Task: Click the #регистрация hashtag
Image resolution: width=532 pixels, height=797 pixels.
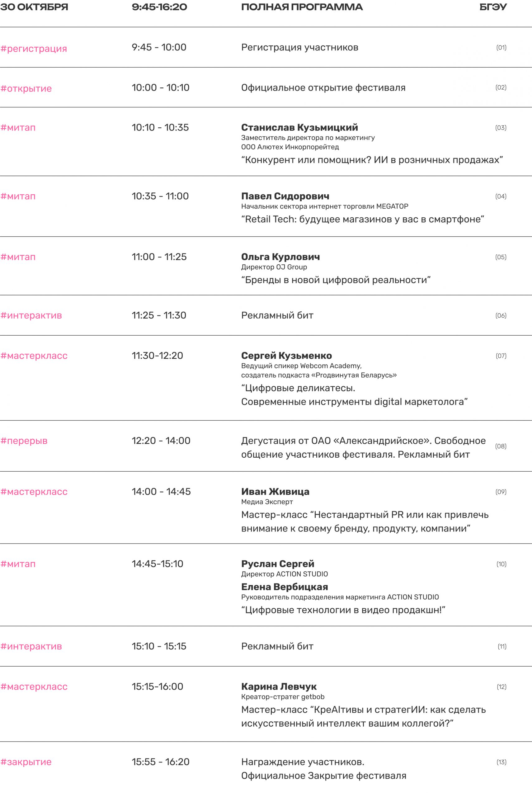Action: pyautogui.click(x=34, y=49)
